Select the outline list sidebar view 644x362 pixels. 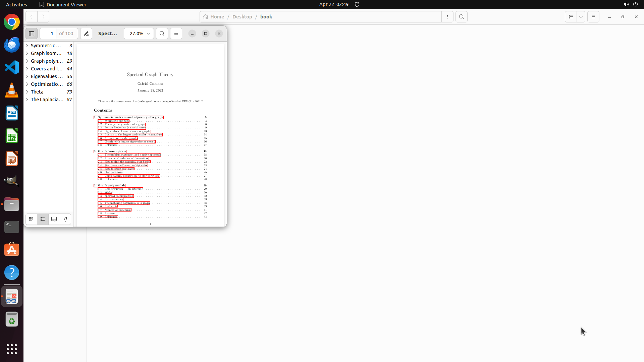(x=43, y=219)
